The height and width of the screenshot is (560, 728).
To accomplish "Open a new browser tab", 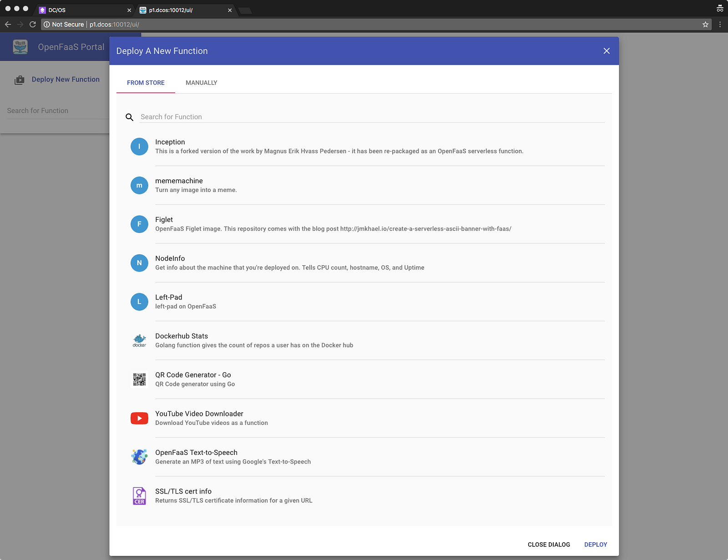I will pyautogui.click(x=245, y=10).
